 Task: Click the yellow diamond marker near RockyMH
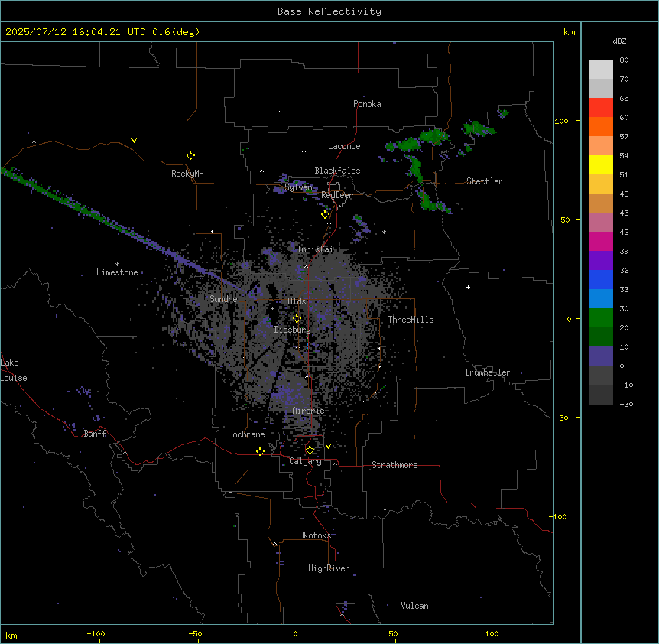tap(191, 156)
